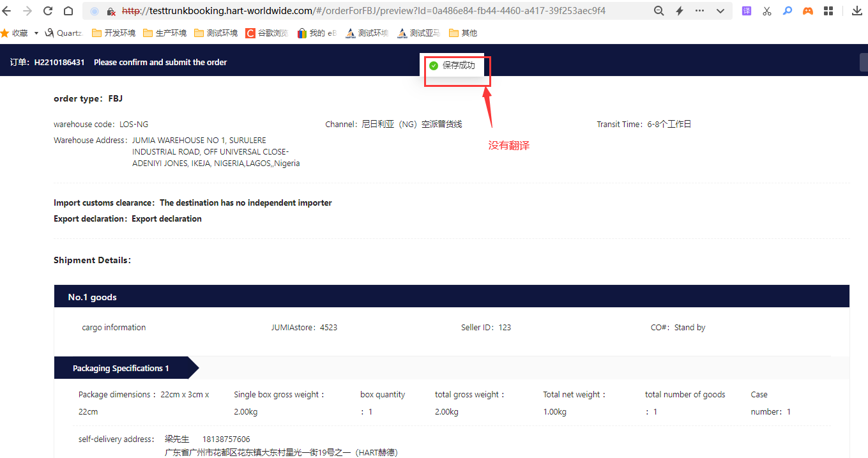Expand the address bar dropdown chevron
The width and height of the screenshot is (868, 458).
[x=720, y=11]
